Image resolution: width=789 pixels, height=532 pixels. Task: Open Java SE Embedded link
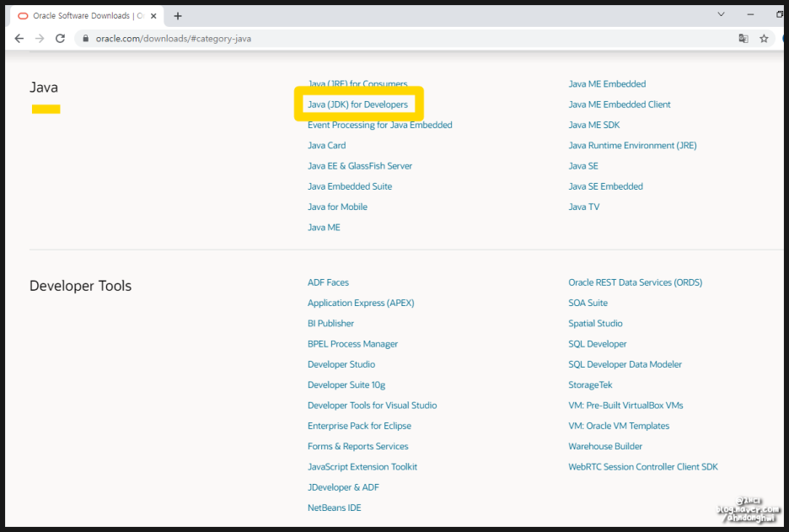[x=605, y=186]
